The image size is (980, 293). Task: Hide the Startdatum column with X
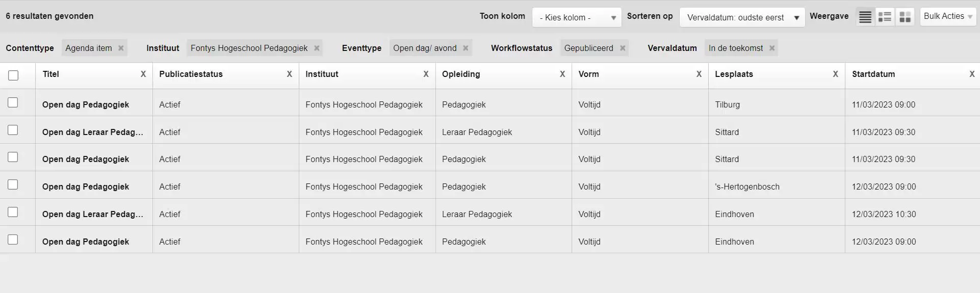[972, 74]
